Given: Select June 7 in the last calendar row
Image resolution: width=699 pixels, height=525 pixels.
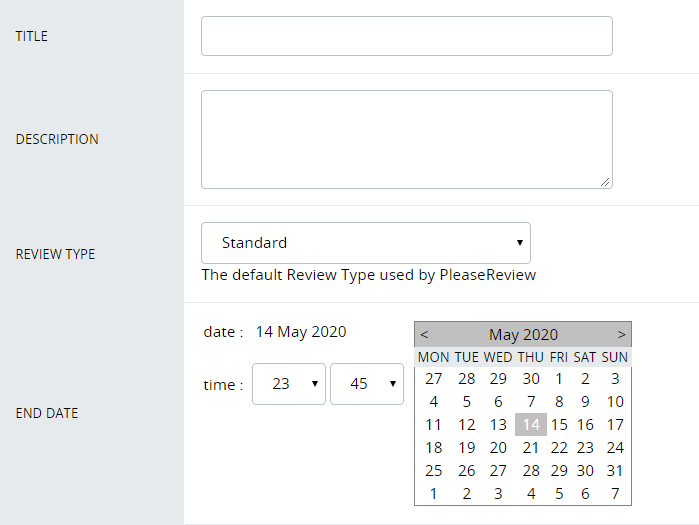Looking at the screenshot, I should [615, 494].
